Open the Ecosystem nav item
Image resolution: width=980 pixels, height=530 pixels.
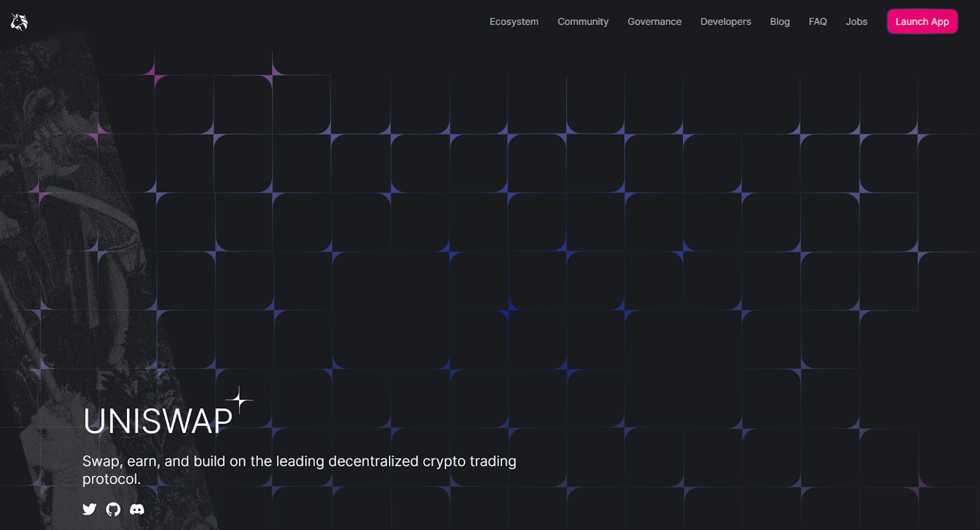click(514, 21)
